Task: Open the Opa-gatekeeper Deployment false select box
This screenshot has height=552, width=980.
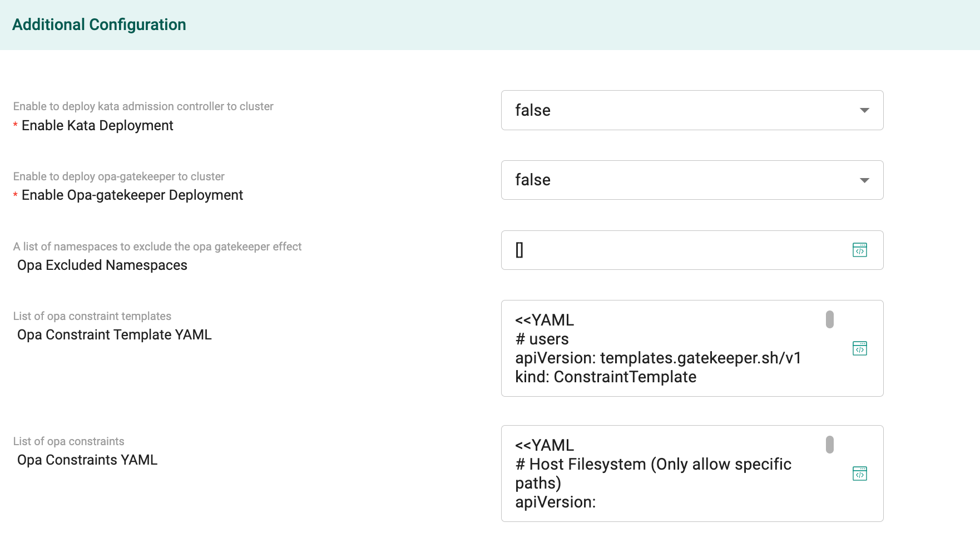Action: [x=692, y=180]
